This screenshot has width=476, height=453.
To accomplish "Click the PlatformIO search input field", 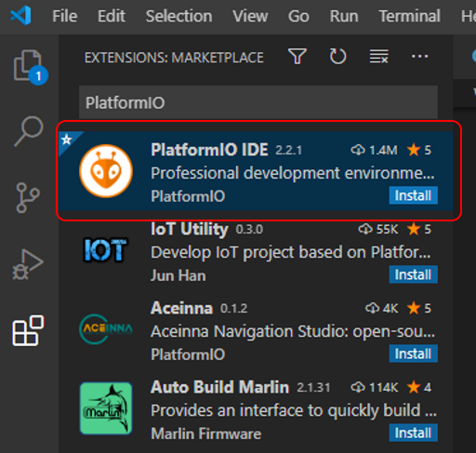I will [258, 102].
